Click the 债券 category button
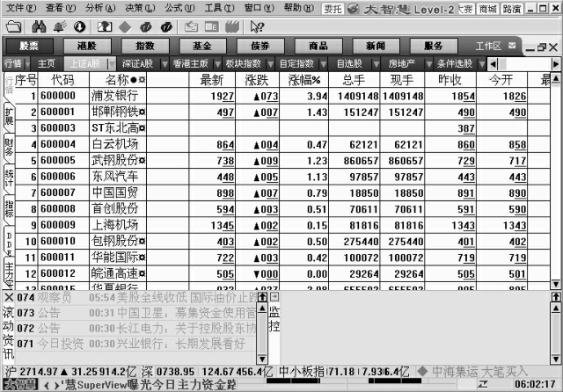This screenshot has width=563, height=392. pos(260,46)
